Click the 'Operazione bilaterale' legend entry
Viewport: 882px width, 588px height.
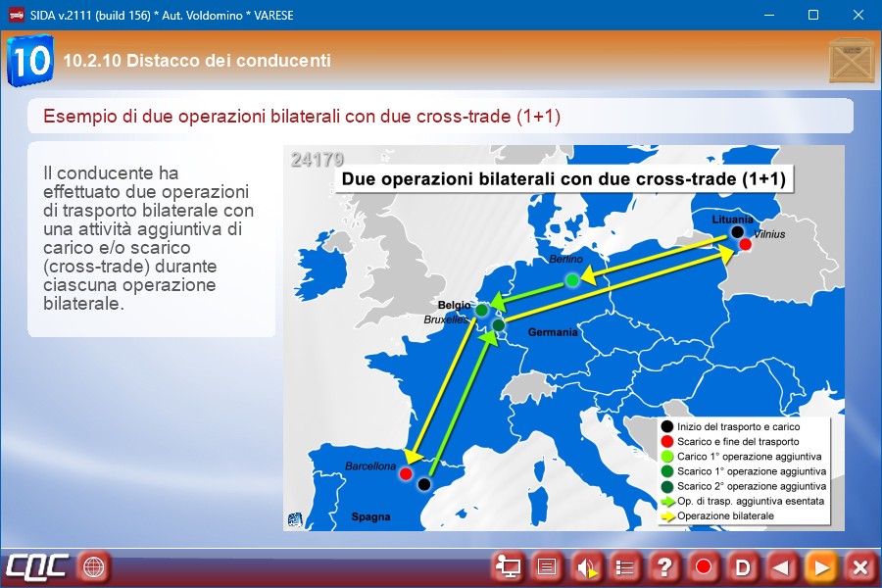[x=725, y=515]
